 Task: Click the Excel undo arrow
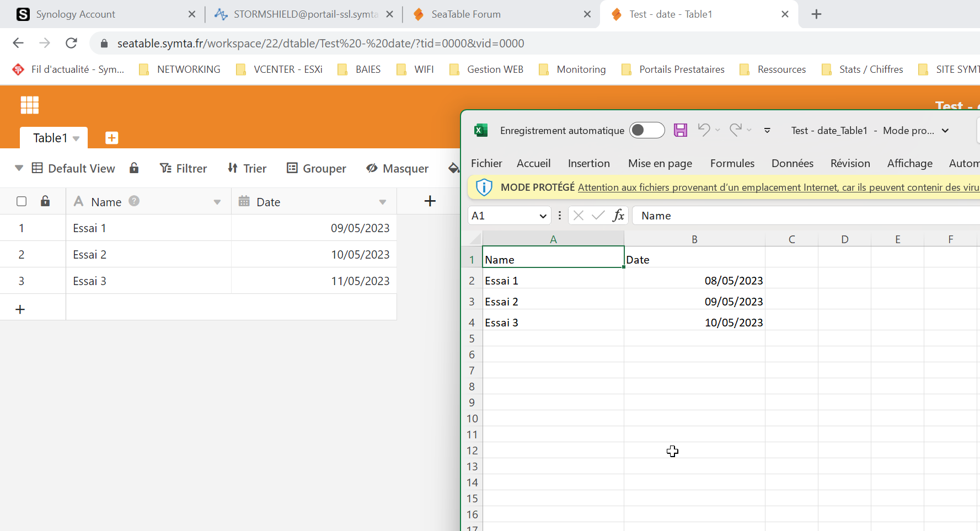(x=704, y=130)
